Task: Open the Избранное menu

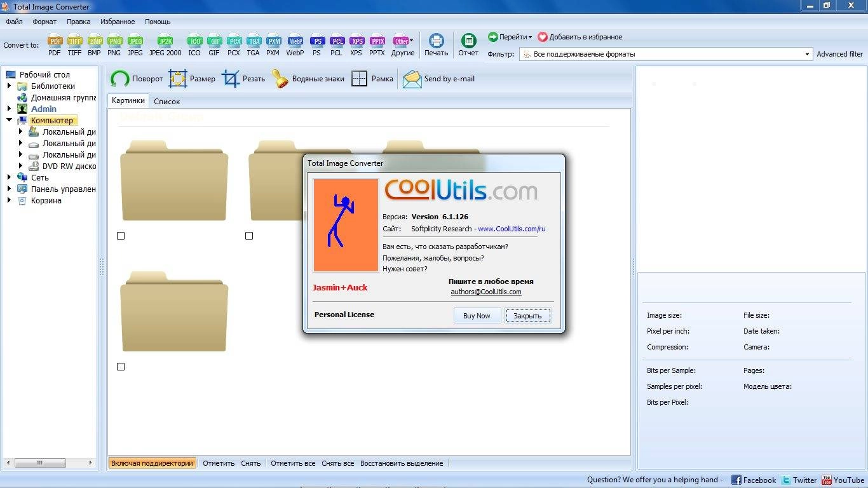Action: tap(118, 22)
